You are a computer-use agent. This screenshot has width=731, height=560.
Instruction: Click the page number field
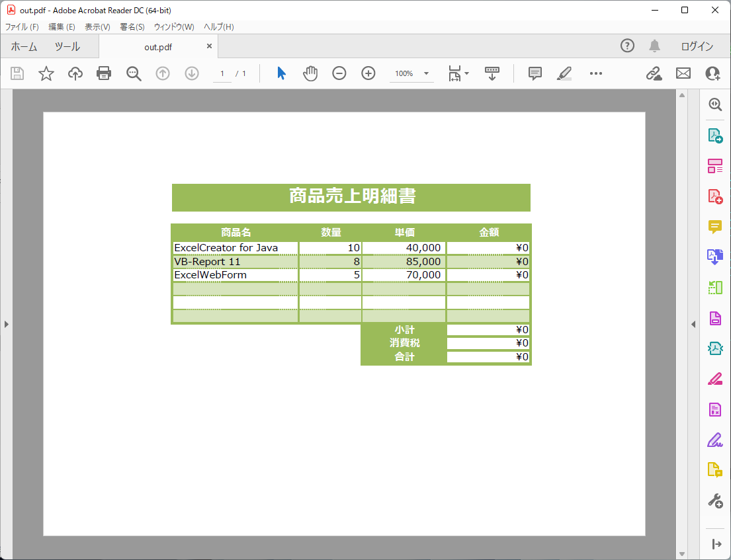[x=222, y=73]
